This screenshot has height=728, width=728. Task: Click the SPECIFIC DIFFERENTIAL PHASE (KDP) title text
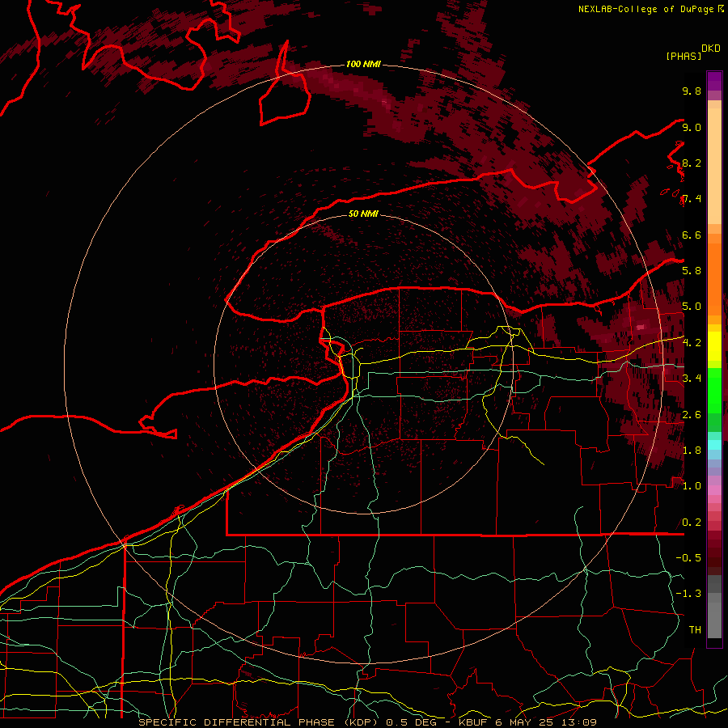[258, 722]
